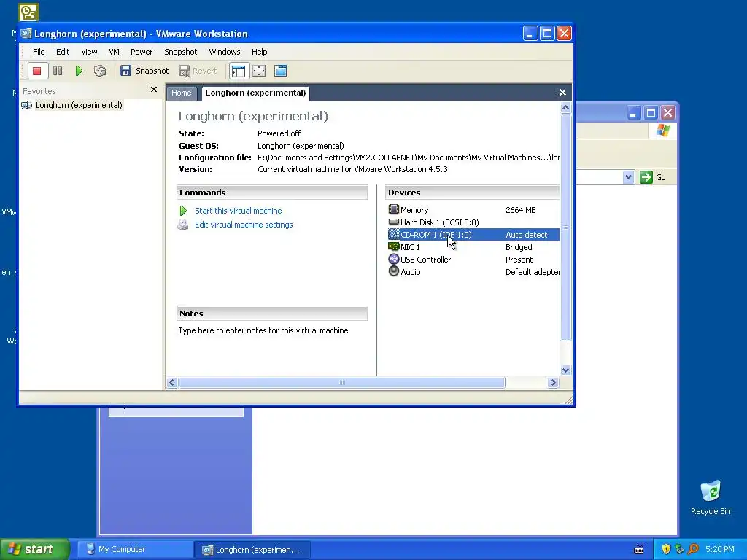Click the green play icon beside Start command
The width and height of the screenshot is (747, 560).
tap(183, 211)
